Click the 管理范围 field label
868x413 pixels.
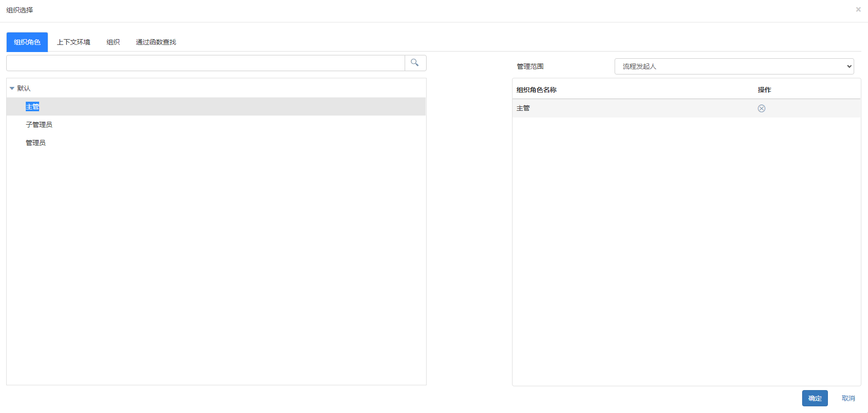(x=530, y=66)
